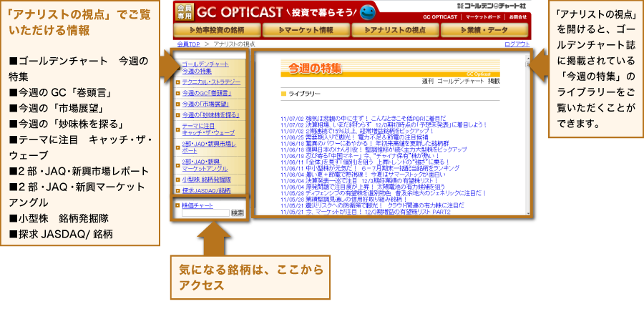The height and width of the screenshot is (314, 644).
Task: Click bullet icon beside 探求JASDAQ/銘柄
Action: click(177, 190)
